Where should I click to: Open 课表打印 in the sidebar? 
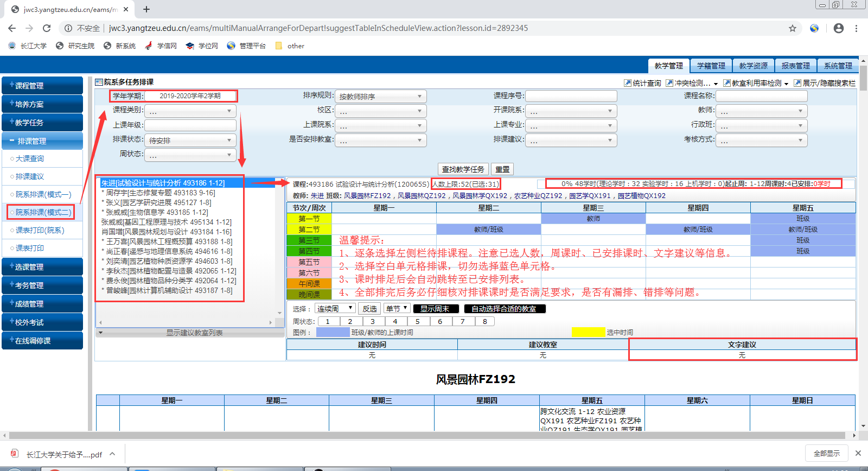pyautogui.click(x=30, y=248)
